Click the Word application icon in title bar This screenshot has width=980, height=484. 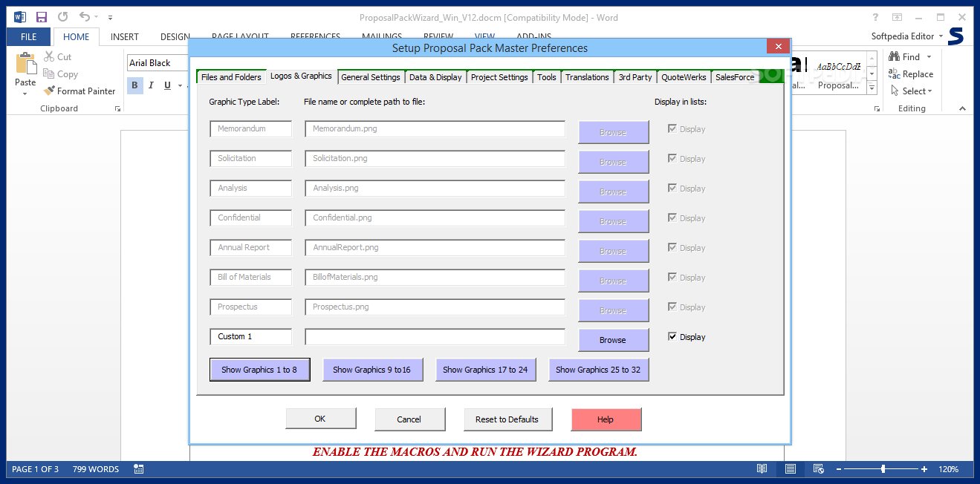tap(20, 17)
